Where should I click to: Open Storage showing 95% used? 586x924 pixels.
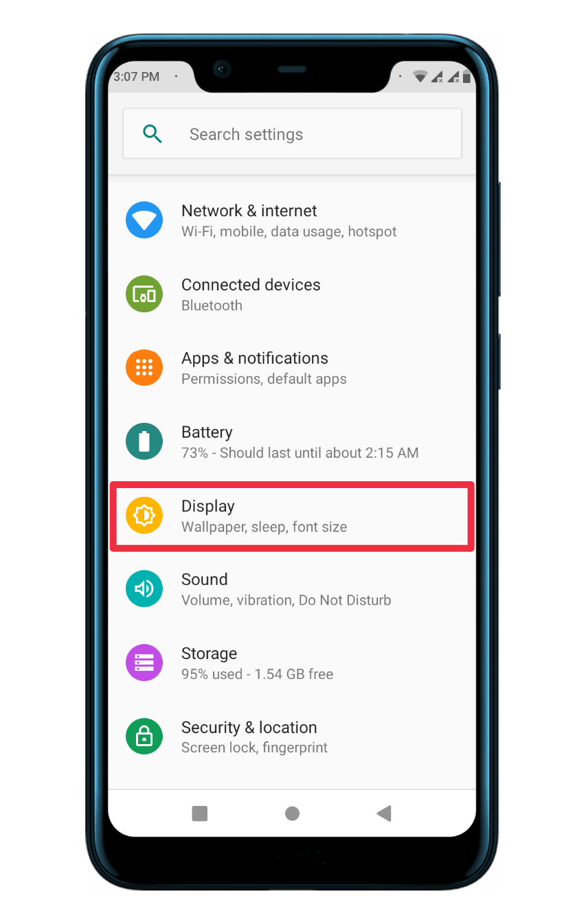tap(292, 662)
